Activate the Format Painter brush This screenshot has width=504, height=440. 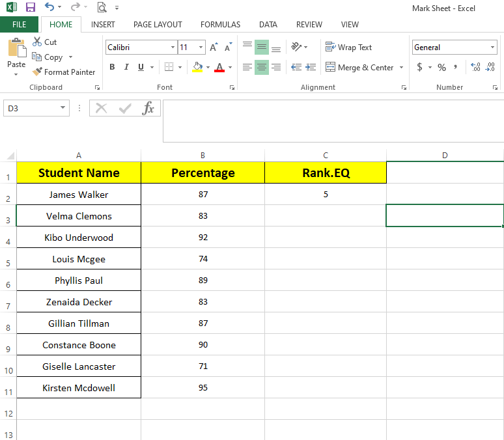click(x=37, y=72)
